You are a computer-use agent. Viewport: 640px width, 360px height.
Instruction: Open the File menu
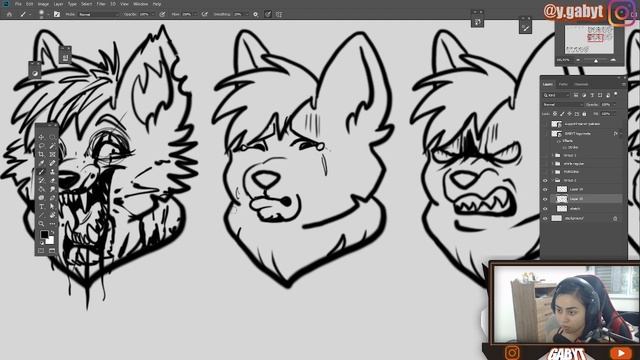pyautogui.click(x=18, y=4)
